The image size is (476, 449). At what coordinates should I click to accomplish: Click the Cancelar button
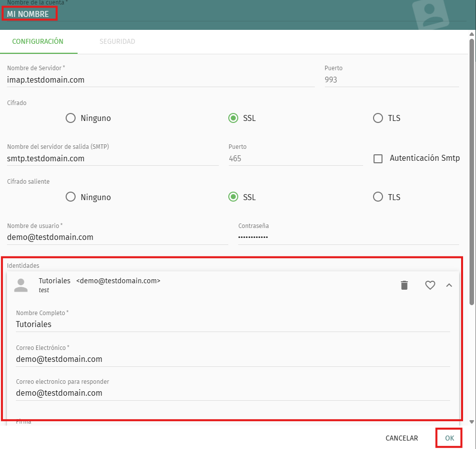pyautogui.click(x=401, y=438)
